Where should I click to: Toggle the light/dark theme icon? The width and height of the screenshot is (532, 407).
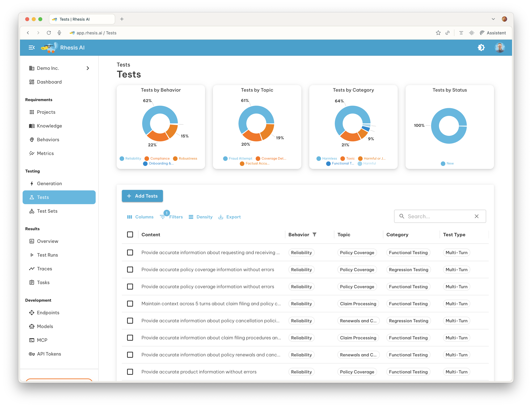481,48
